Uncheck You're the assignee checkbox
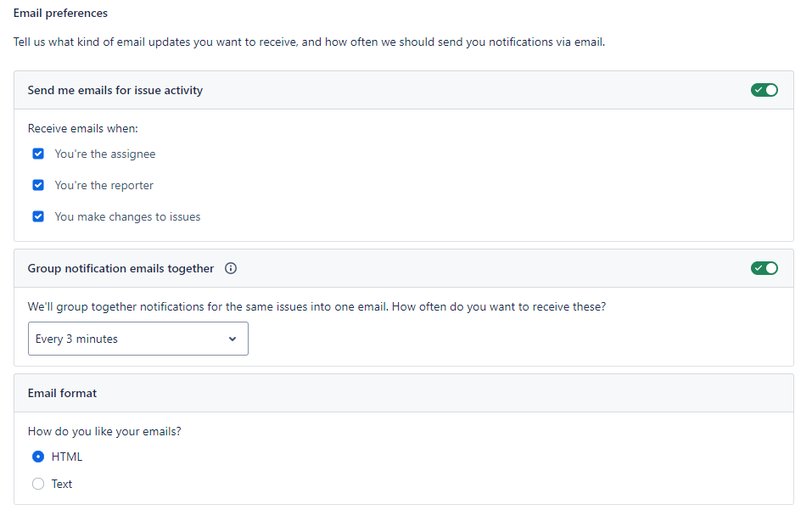Viewport: 812px width, 510px height. [38, 154]
